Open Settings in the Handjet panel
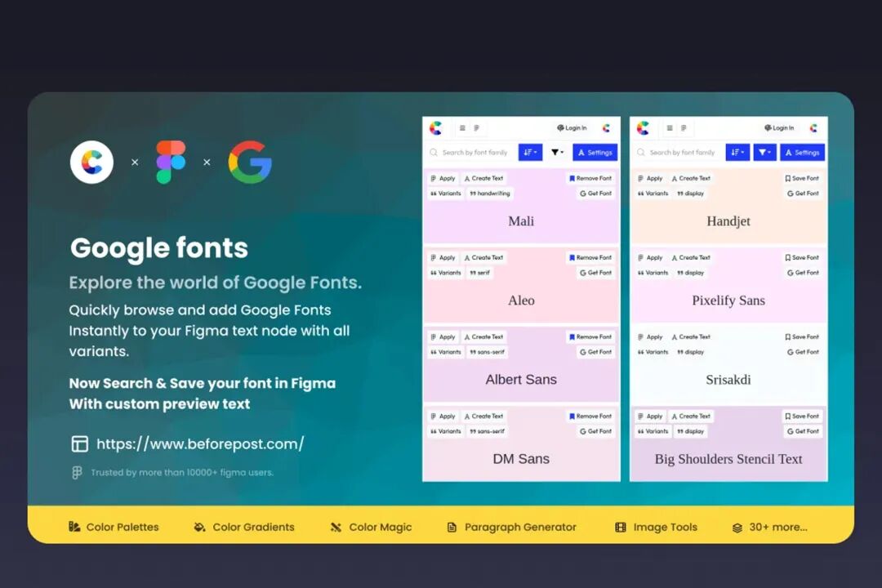 [x=802, y=153]
